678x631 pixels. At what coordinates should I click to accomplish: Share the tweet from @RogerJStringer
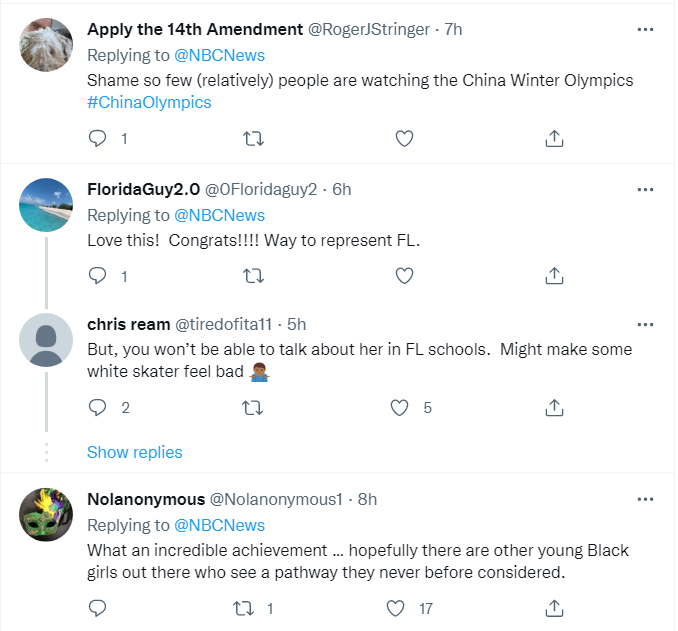click(555, 139)
